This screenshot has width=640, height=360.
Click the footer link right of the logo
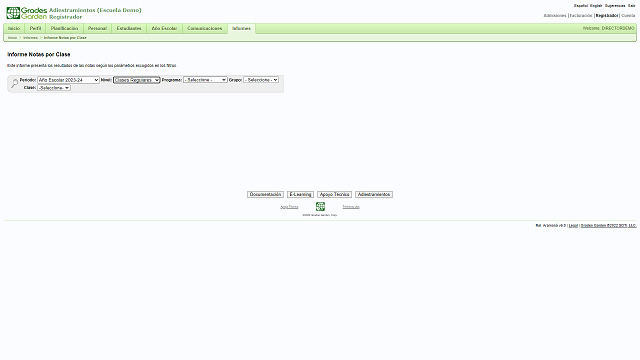tap(351, 207)
